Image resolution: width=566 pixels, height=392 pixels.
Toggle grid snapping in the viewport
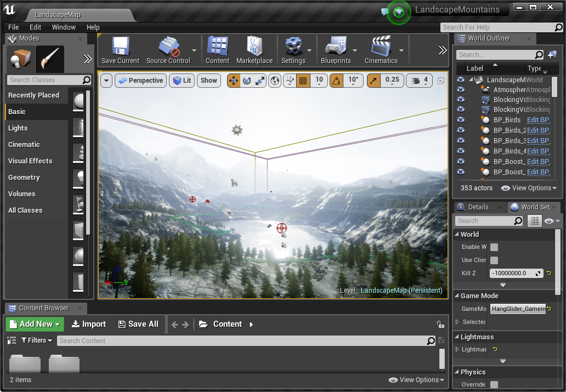(303, 80)
